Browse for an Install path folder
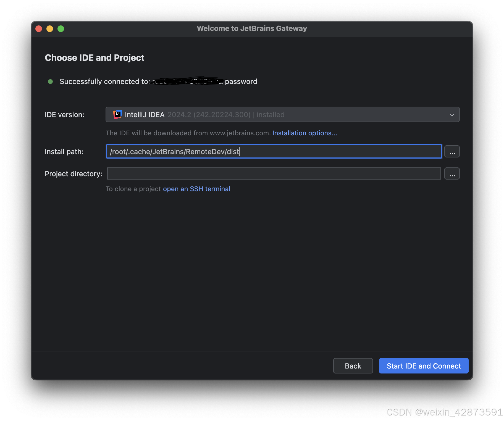The height and width of the screenshot is (421, 504). tap(452, 151)
